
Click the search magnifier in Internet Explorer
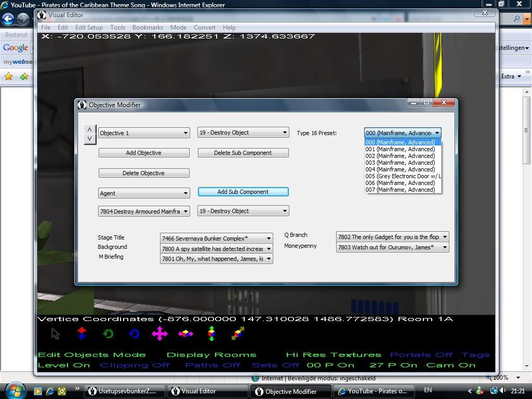click(517, 19)
